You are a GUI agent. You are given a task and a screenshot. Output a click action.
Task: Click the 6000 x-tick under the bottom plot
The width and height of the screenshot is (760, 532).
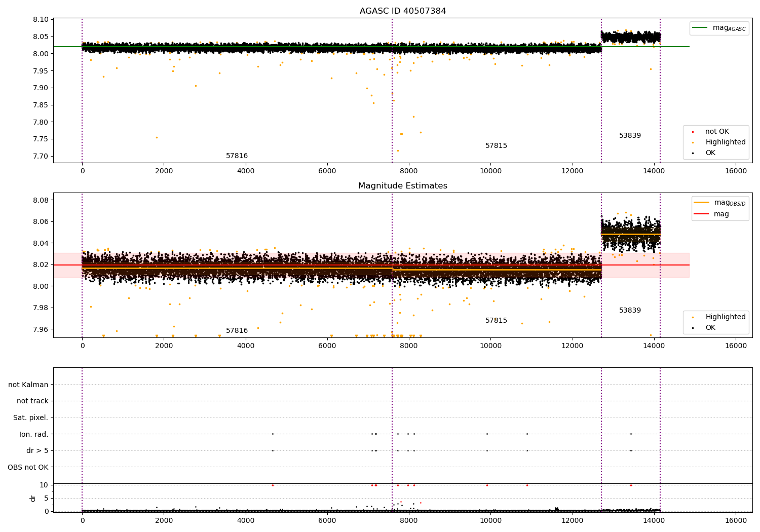point(327,521)
